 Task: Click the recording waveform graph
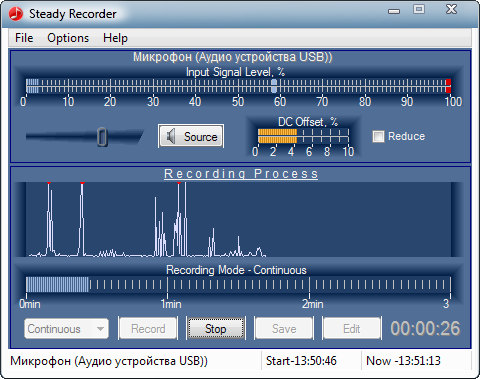click(x=239, y=219)
